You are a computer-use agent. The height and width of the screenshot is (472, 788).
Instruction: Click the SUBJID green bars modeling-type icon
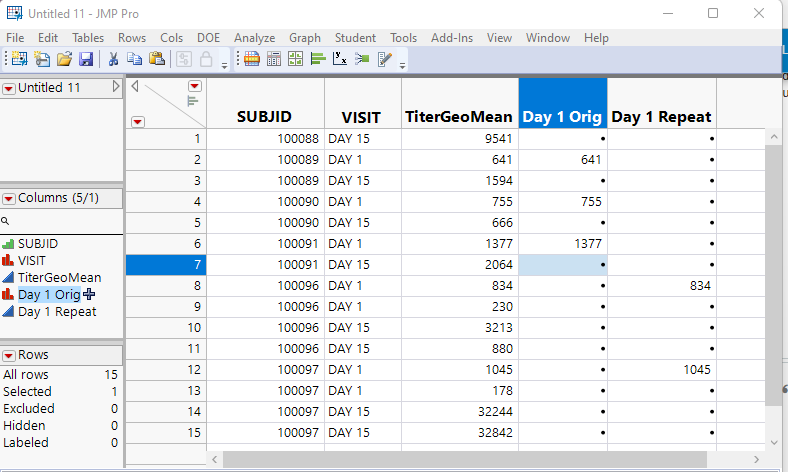[x=8, y=244]
